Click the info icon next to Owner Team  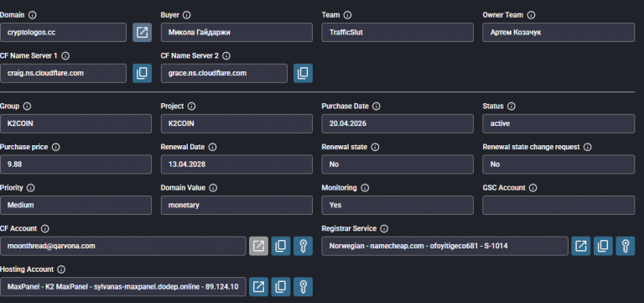[531, 15]
